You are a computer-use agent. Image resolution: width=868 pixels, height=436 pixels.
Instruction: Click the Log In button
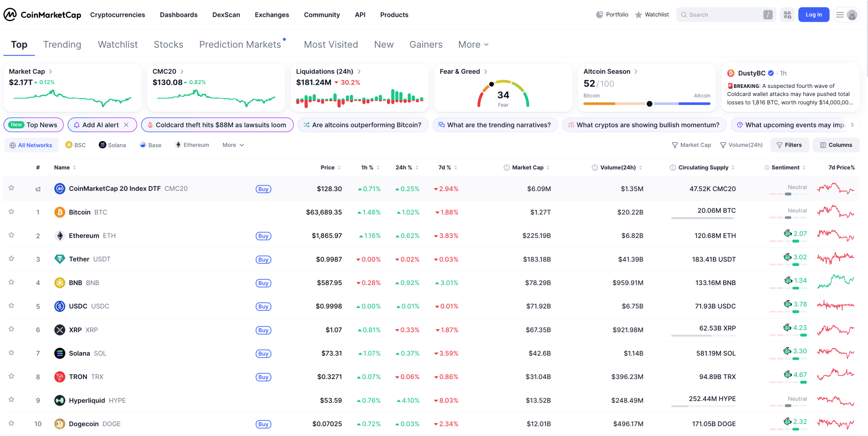(x=814, y=15)
